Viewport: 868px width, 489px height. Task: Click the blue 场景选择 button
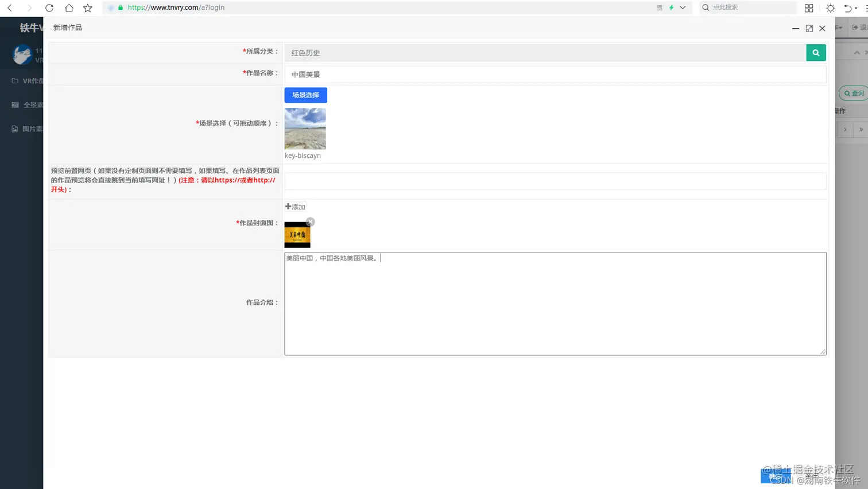[x=305, y=95]
